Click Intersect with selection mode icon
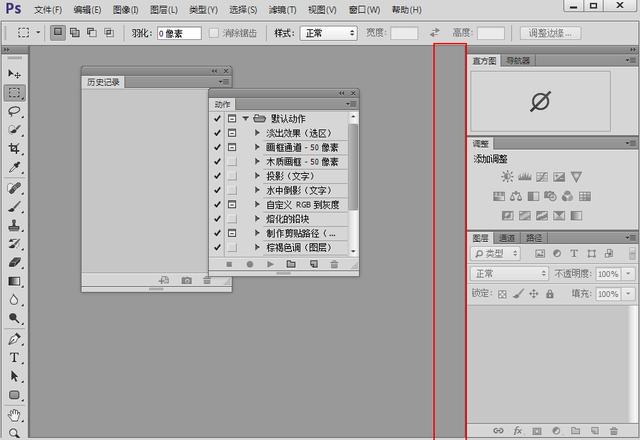This screenshot has height=440, width=640. click(x=109, y=33)
